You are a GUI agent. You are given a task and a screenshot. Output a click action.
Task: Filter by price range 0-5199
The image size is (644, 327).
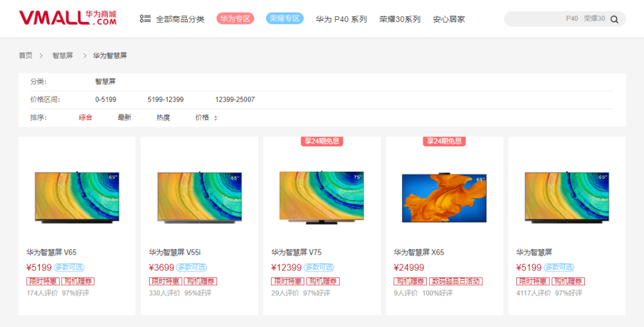(x=106, y=100)
